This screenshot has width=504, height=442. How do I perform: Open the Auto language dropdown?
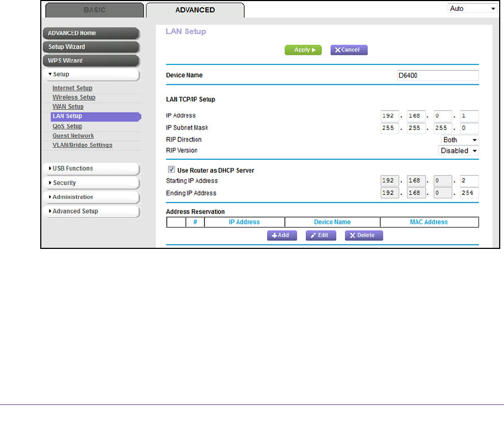click(x=472, y=9)
